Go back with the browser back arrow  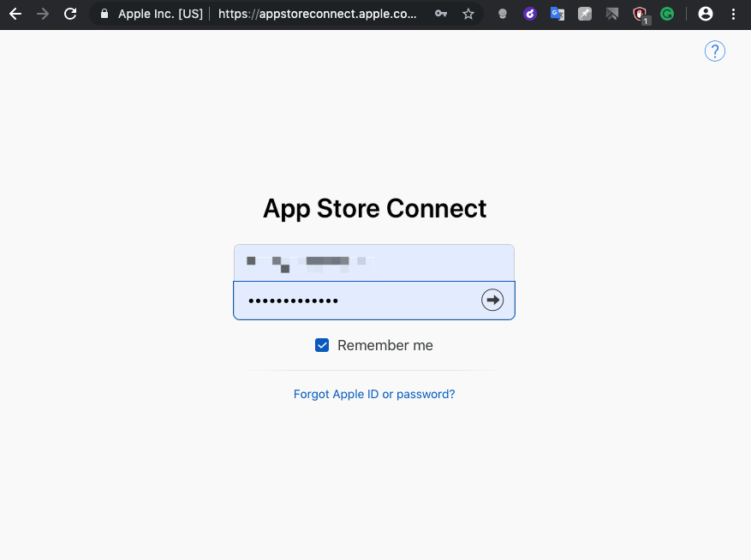click(x=15, y=14)
